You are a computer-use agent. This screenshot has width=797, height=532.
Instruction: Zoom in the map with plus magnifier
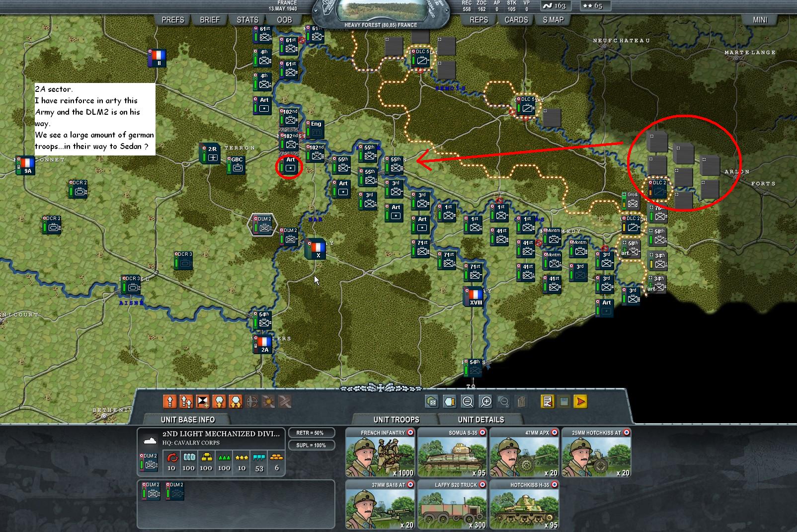[x=485, y=401]
